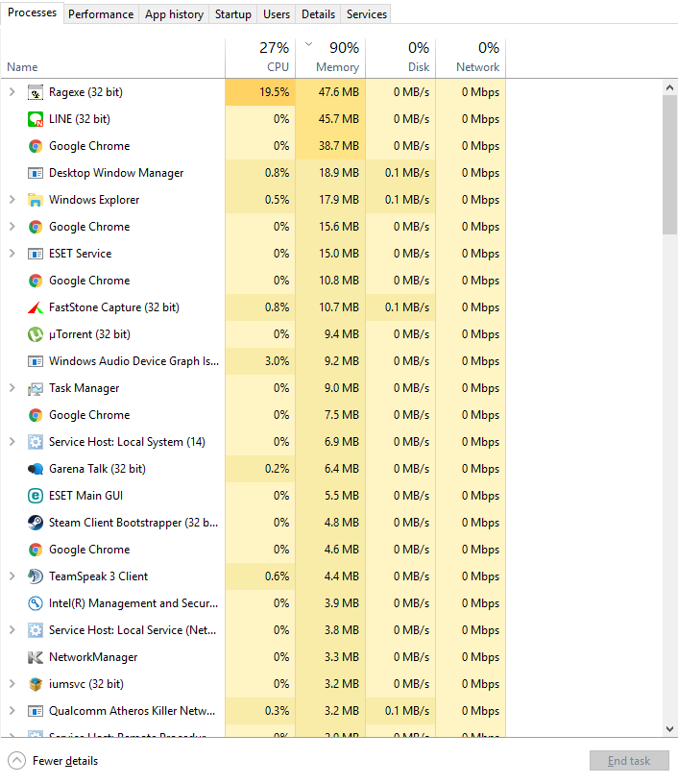The width and height of the screenshot is (678, 784).
Task: Click the 47.6 MB memory cell
Action: tap(330, 92)
